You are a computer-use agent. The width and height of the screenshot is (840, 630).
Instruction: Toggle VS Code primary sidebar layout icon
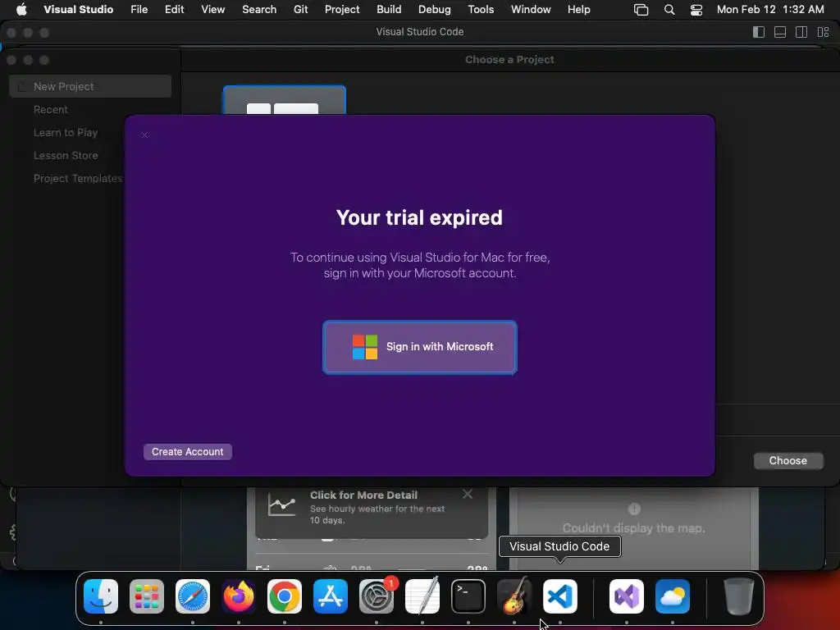[759, 32]
